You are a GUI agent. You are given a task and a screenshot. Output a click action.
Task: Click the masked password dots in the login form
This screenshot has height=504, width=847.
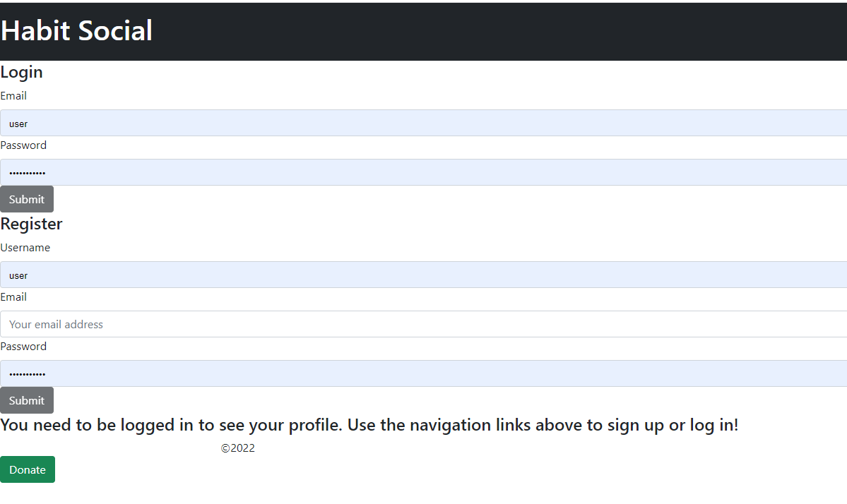pyautogui.click(x=28, y=172)
